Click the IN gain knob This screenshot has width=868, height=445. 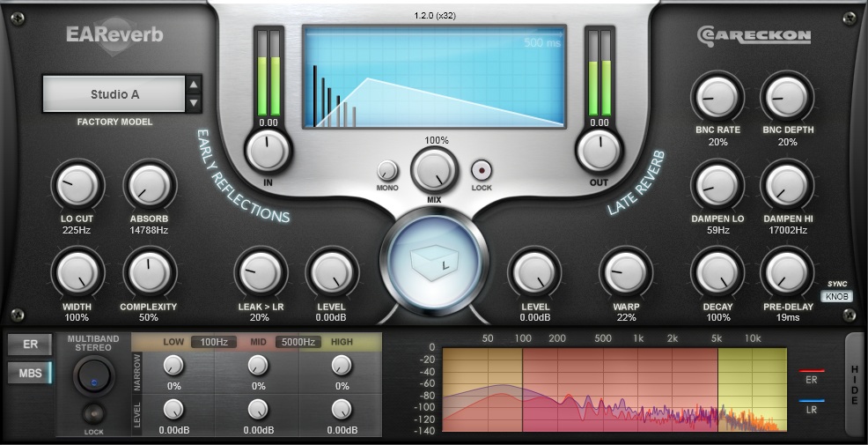tap(268, 150)
